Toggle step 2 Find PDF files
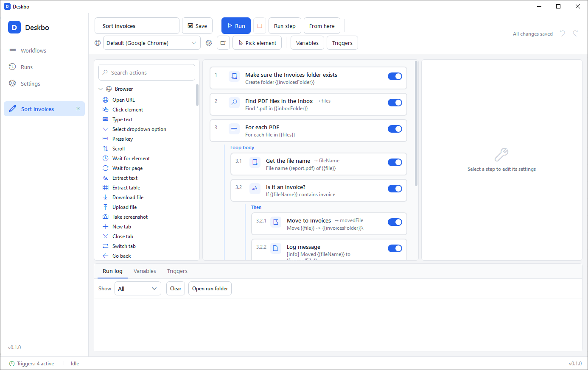This screenshot has width=588, height=370. (x=395, y=103)
